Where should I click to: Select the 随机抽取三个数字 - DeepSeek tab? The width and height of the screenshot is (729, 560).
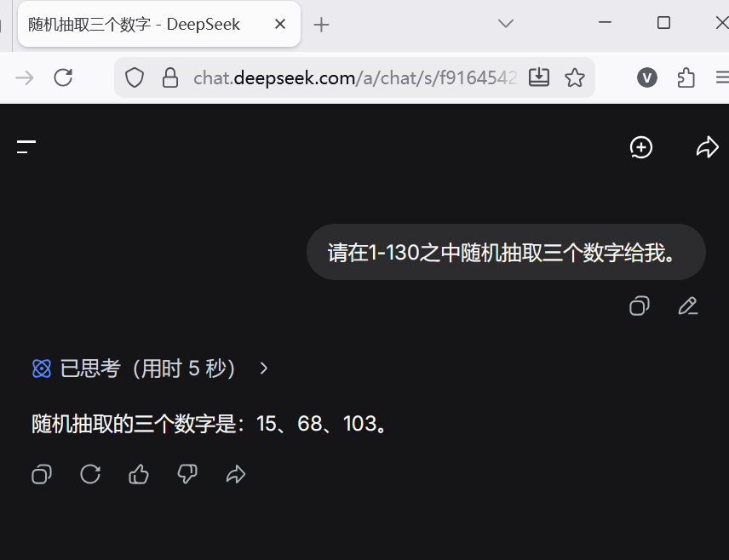tap(159, 24)
